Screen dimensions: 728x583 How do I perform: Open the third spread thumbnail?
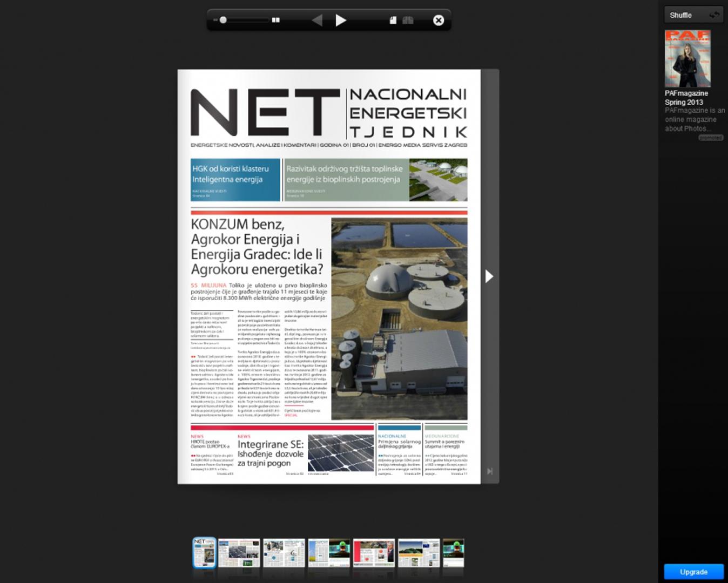(x=284, y=552)
